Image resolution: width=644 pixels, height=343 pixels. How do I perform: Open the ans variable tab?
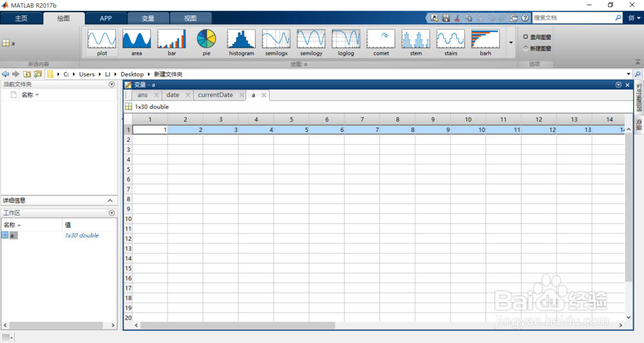(x=142, y=95)
